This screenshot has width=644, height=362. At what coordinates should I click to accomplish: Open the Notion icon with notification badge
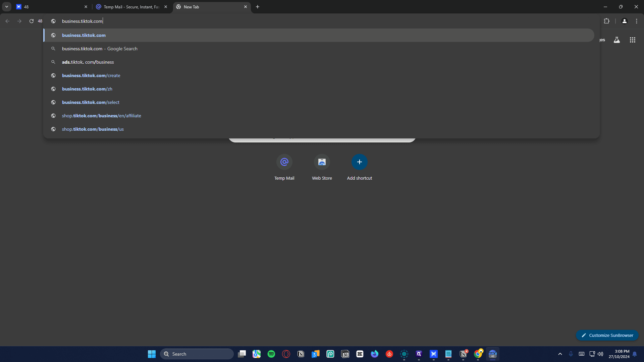463,354
